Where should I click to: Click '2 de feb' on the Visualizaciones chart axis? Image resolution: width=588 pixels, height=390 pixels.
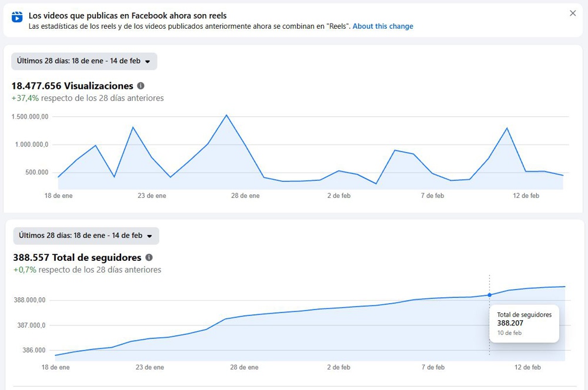[339, 196]
